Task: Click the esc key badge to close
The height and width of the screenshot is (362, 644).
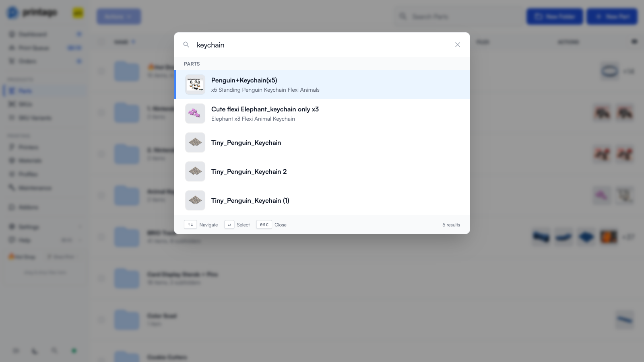Action: tap(264, 225)
